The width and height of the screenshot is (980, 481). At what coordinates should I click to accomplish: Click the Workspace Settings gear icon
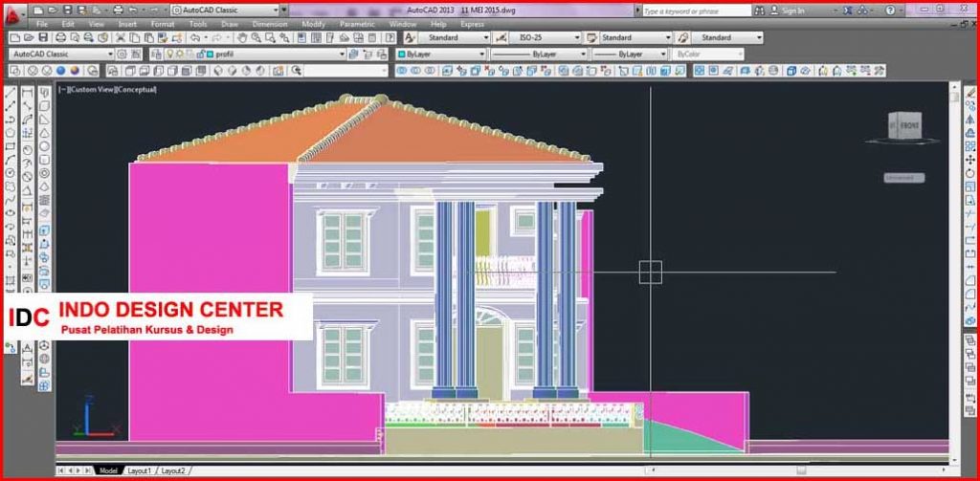point(122,55)
